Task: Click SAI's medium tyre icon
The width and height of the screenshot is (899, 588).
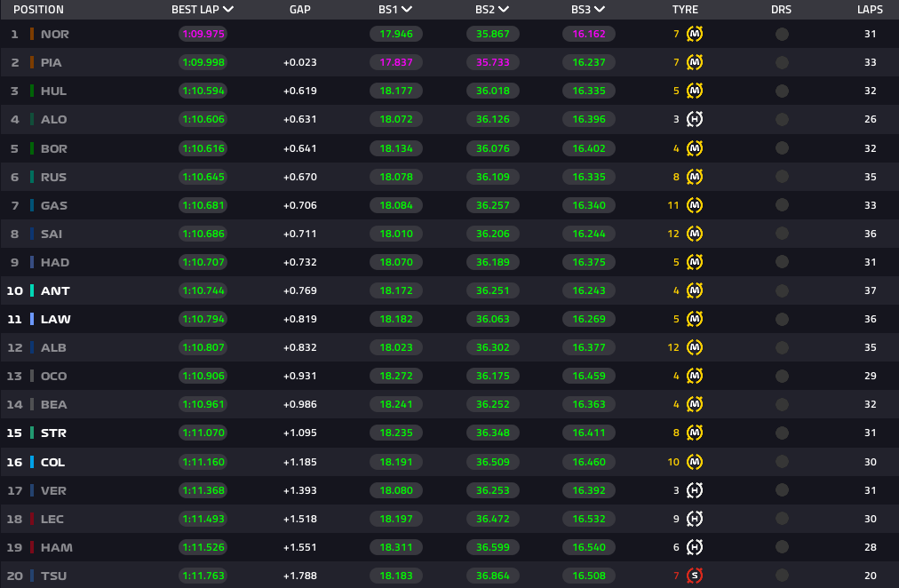Action: (695, 234)
